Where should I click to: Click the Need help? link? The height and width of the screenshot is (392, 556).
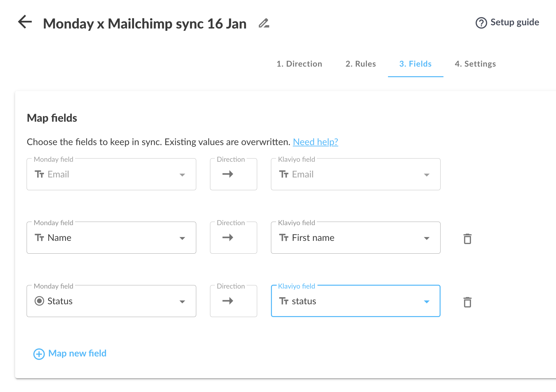click(315, 142)
